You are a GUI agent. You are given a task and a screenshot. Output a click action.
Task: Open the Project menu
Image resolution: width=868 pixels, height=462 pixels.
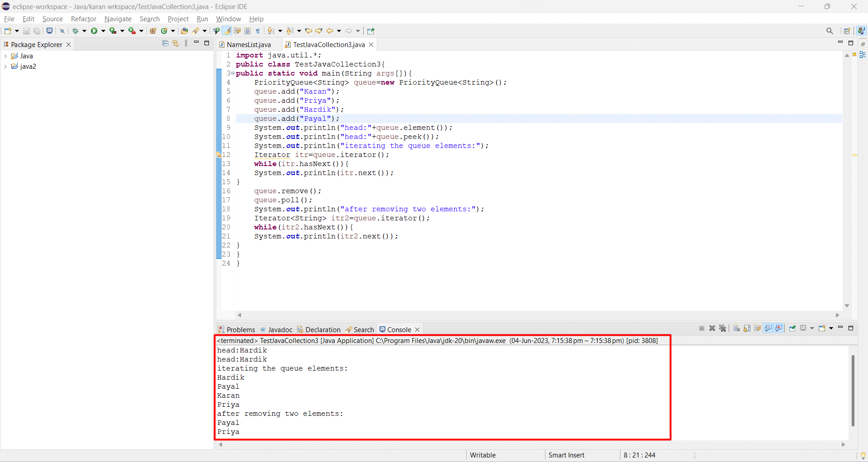click(x=178, y=19)
